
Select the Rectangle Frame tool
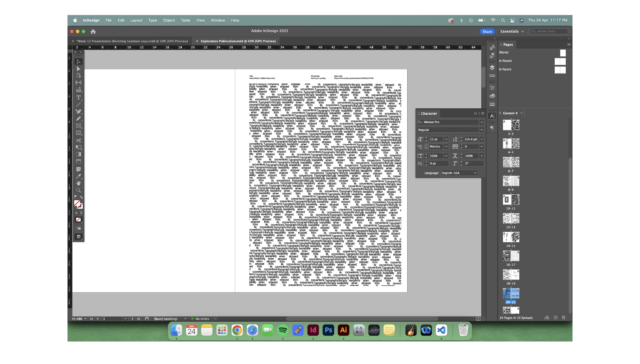(78, 126)
